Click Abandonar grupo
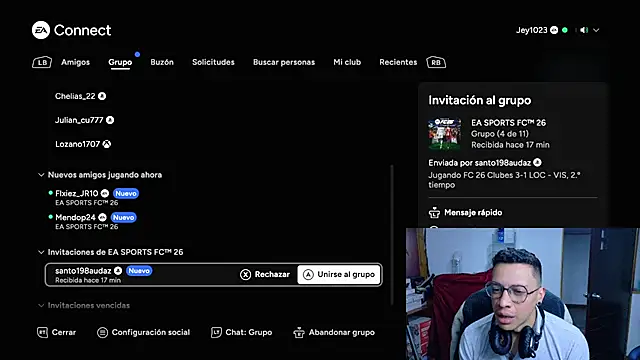 click(334, 333)
